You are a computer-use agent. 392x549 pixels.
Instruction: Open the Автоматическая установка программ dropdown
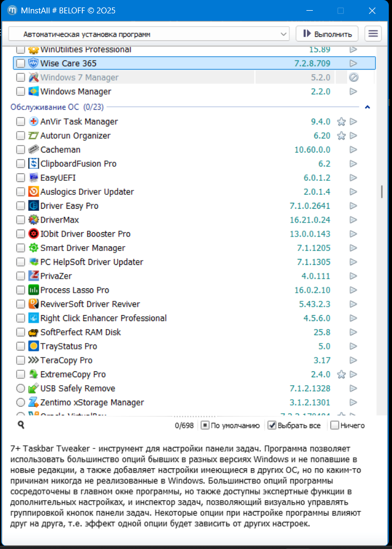[x=149, y=34]
